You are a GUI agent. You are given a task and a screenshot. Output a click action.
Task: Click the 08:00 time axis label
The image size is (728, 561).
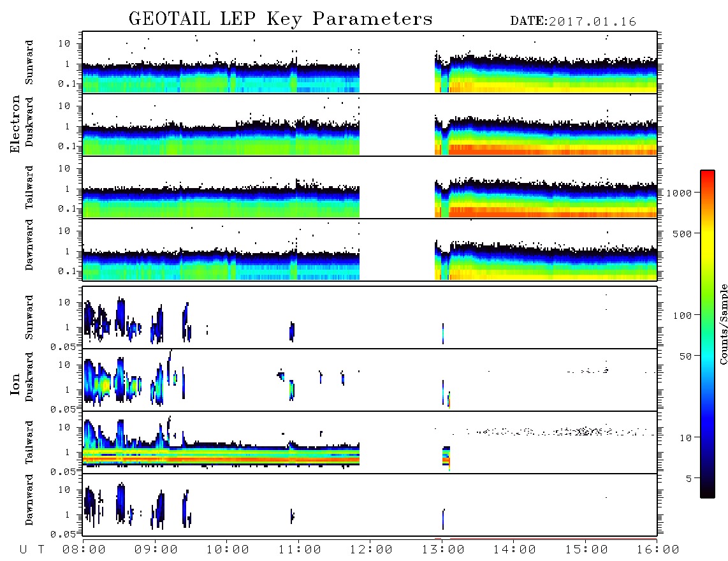84,550
